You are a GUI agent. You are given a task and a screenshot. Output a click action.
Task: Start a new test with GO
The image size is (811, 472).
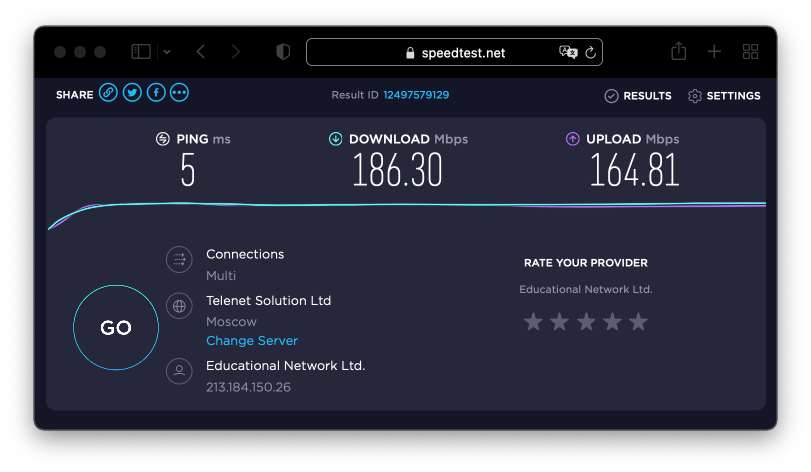pos(116,328)
